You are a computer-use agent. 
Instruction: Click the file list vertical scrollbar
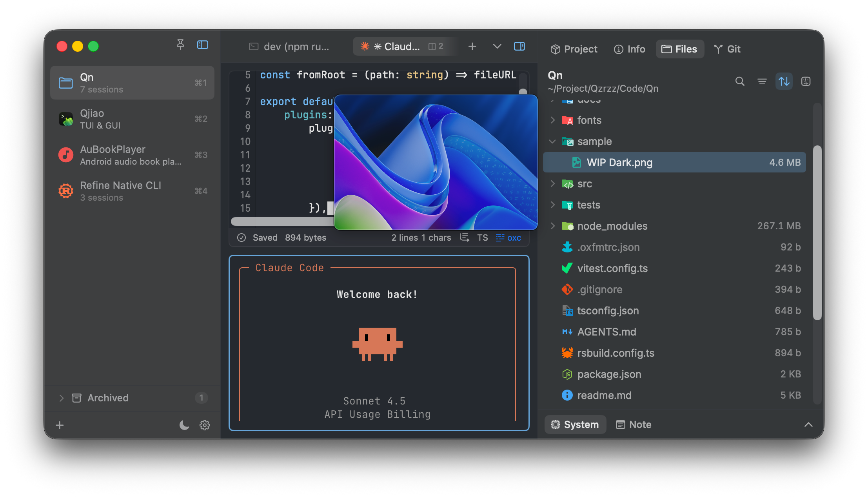(817, 233)
